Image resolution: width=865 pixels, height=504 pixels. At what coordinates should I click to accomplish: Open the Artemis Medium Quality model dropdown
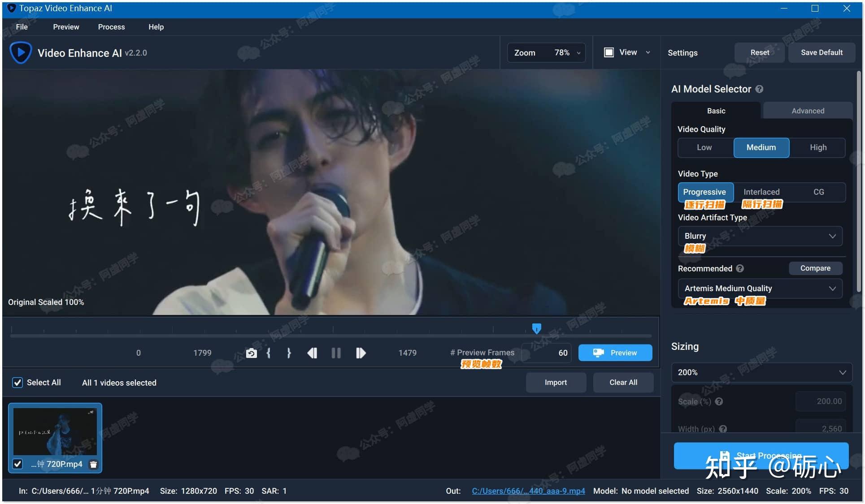(760, 289)
